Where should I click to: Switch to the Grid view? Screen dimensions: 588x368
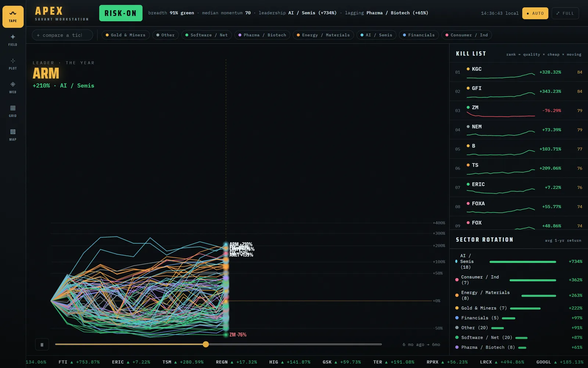tap(13, 111)
